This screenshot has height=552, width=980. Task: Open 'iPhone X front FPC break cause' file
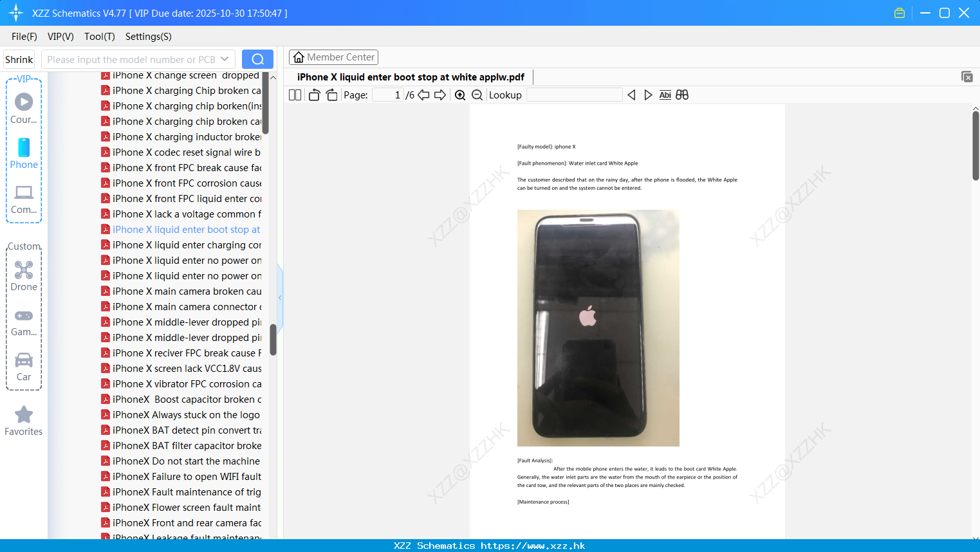[x=181, y=168]
